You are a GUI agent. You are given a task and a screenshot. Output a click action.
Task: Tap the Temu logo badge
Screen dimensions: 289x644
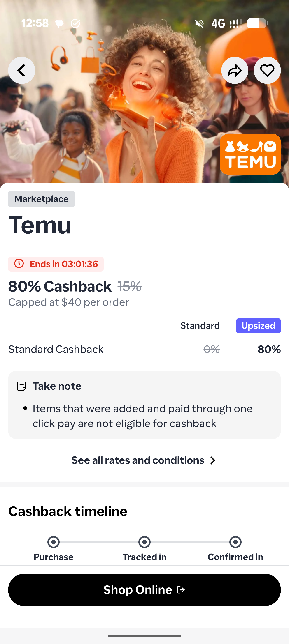point(250,154)
